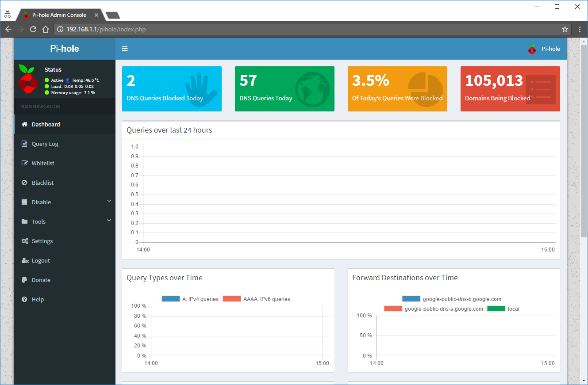The width and height of the screenshot is (588, 385).
Task: Click the red IPv6 color swatch
Action: (232, 299)
